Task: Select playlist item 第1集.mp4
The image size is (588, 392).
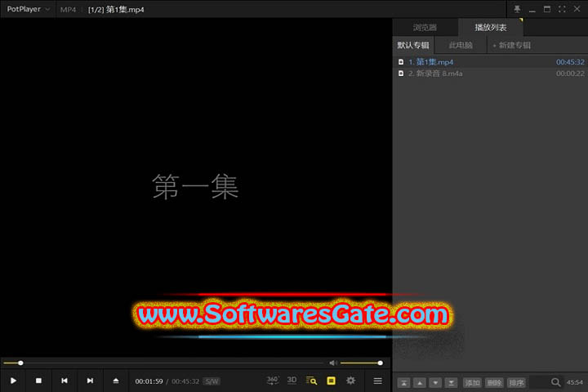Action: (x=490, y=62)
